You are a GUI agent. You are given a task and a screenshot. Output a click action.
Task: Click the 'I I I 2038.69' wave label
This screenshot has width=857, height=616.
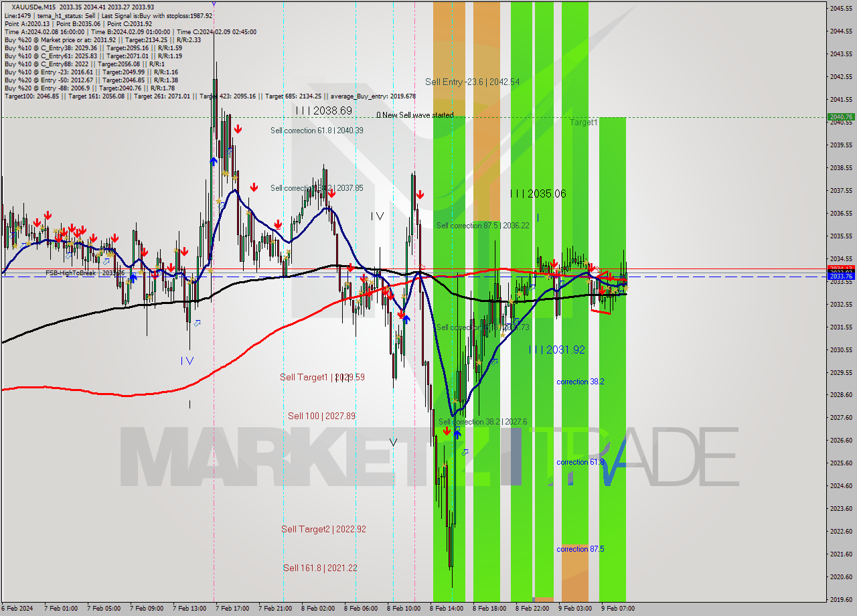323,110
